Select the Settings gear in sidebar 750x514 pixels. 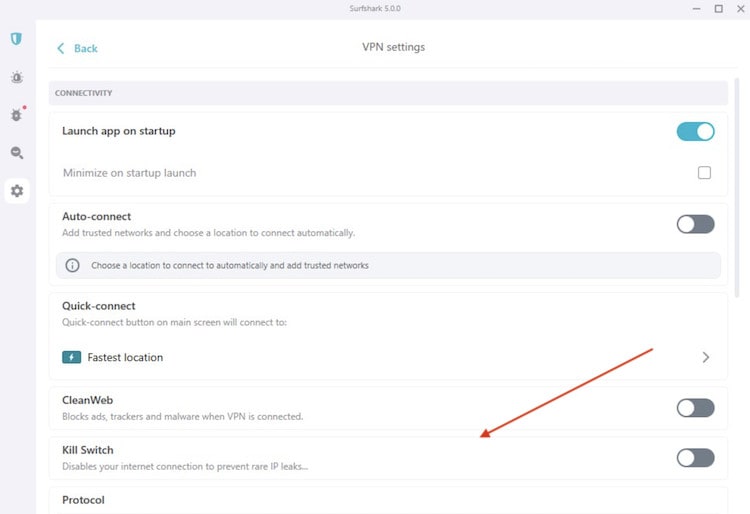(16, 191)
